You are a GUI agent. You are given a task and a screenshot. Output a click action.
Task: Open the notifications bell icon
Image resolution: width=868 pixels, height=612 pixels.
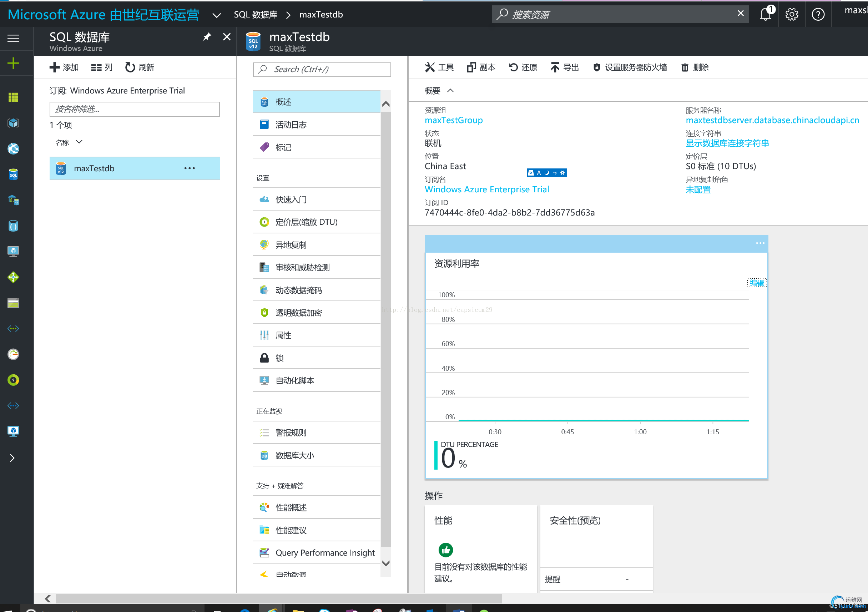[766, 14]
